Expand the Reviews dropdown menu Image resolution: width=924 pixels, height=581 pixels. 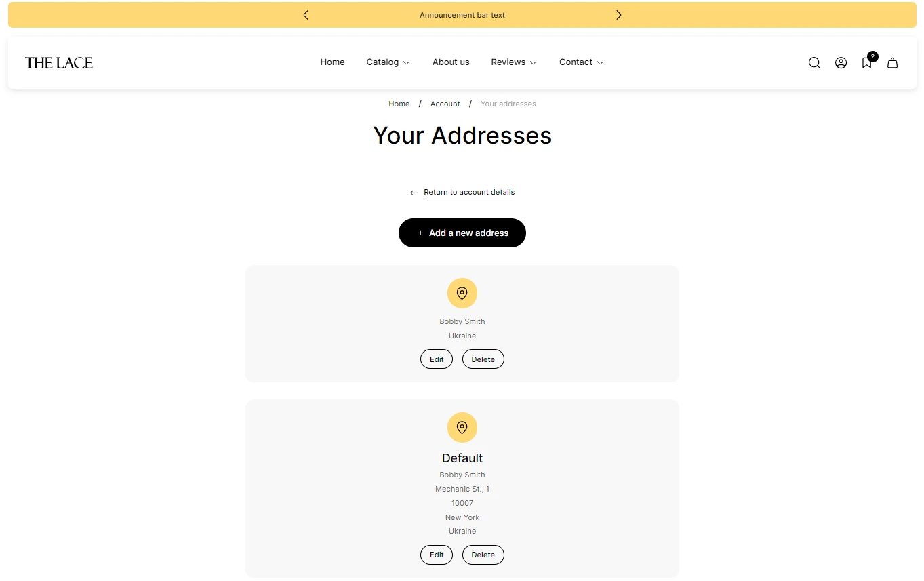[514, 62]
